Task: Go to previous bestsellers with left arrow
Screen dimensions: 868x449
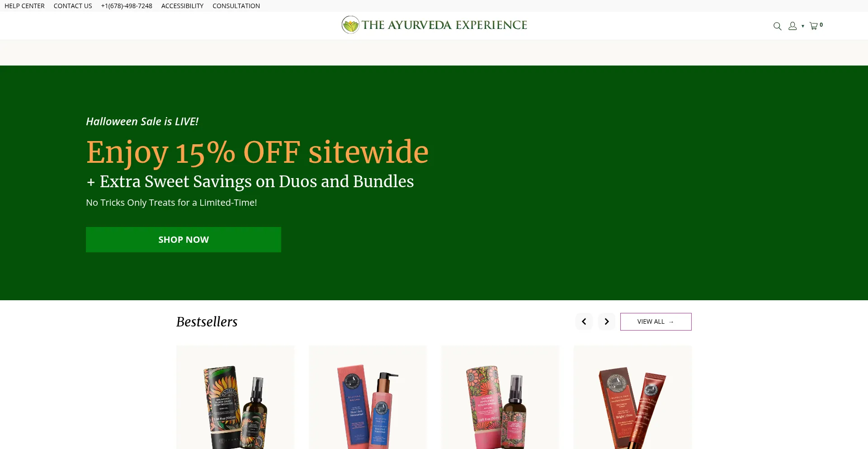Action: click(x=584, y=321)
